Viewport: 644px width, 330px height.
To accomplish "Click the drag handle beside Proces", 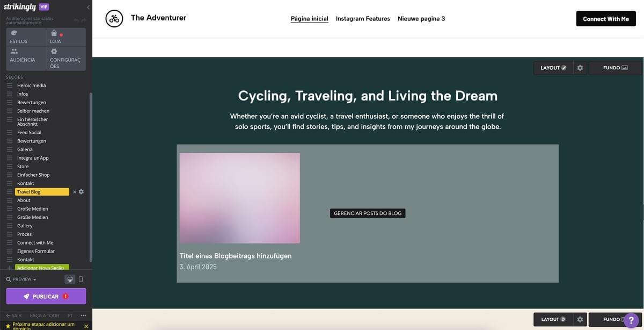I will pos(9,234).
